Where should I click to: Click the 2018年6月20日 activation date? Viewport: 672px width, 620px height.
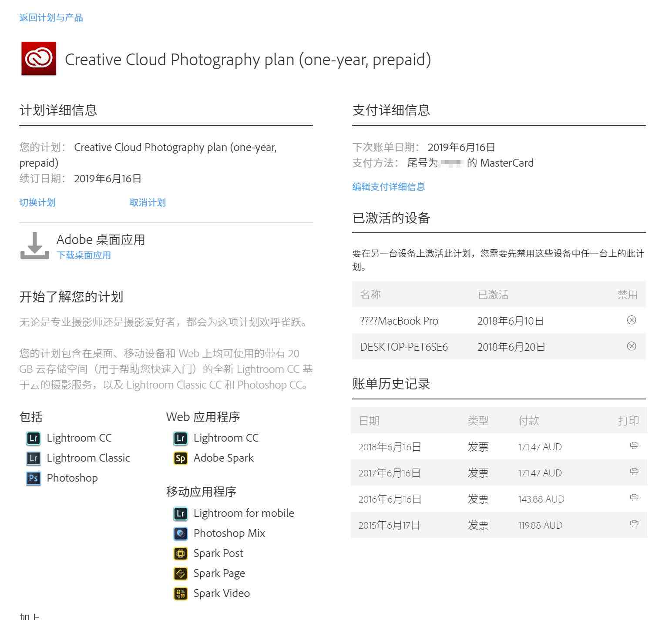click(511, 347)
